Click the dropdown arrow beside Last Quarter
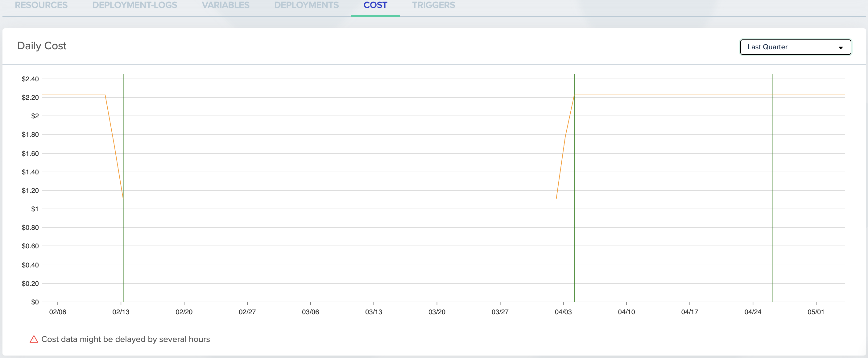 tap(840, 48)
